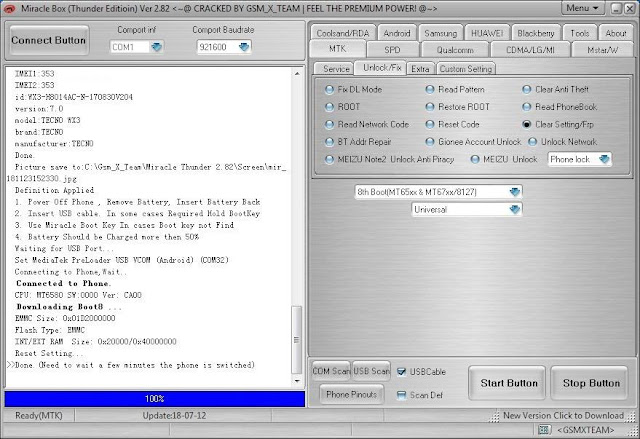Click the 'model:TECNO WX3' log line
Screen dimensions: 640x439
click(47, 120)
